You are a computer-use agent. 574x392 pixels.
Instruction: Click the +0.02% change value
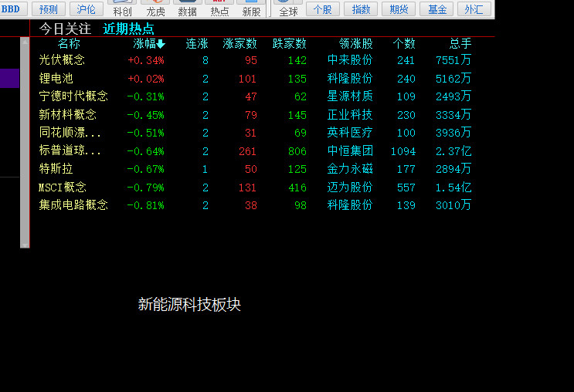[x=146, y=79]
